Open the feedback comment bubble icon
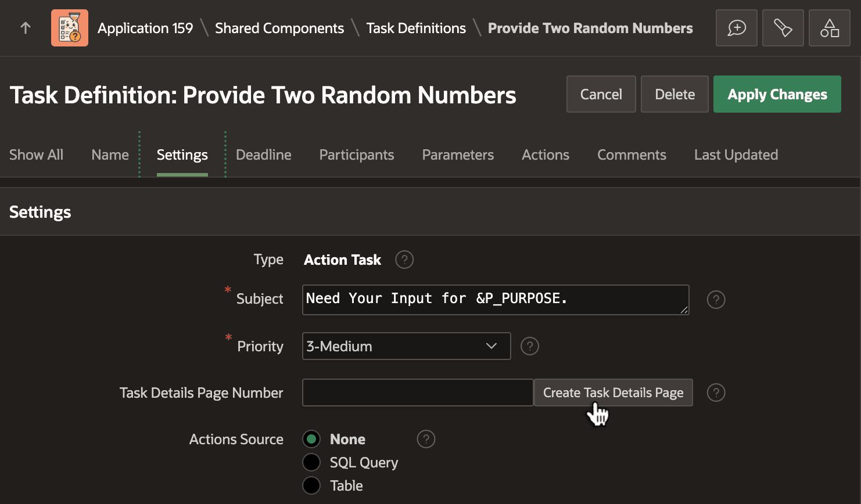Viewport: 861px width, 504px height. [x=737, y=28]
